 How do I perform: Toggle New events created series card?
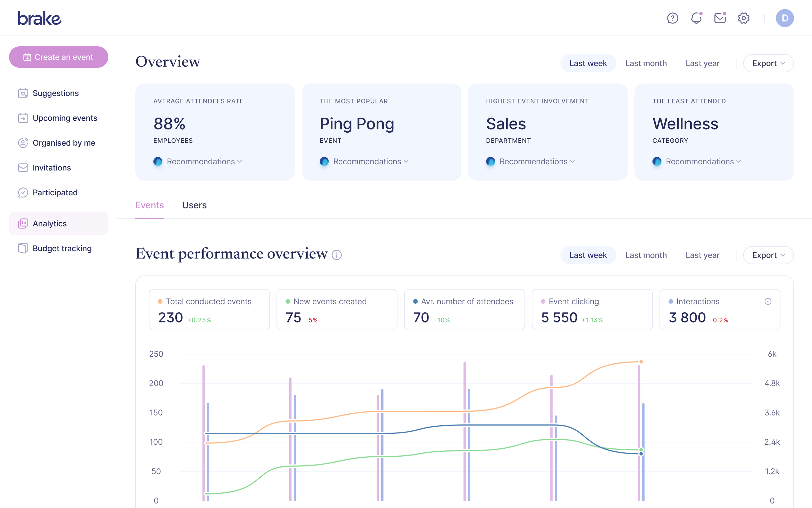click(337, 309)
